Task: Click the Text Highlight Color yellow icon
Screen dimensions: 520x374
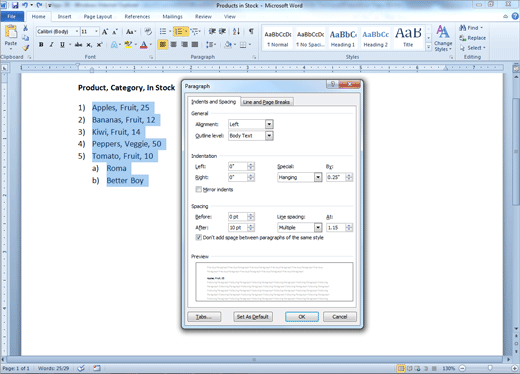Action: (128, 44)
